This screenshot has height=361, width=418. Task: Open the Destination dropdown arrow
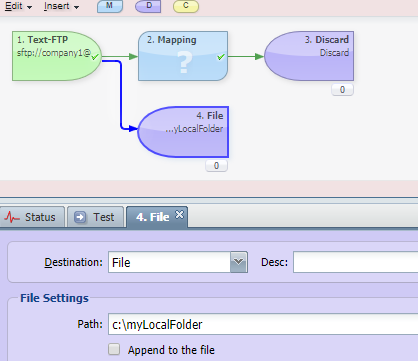[x=239, y=262]
